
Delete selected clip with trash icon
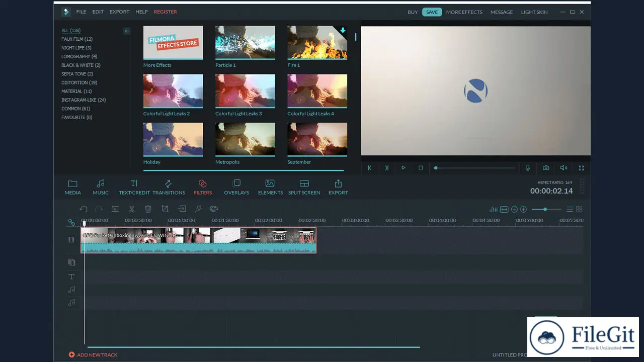click(x=148, y=209)
